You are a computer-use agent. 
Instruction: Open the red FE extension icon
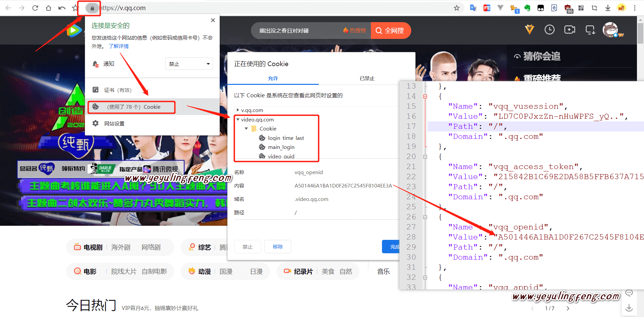click(487, 8)
